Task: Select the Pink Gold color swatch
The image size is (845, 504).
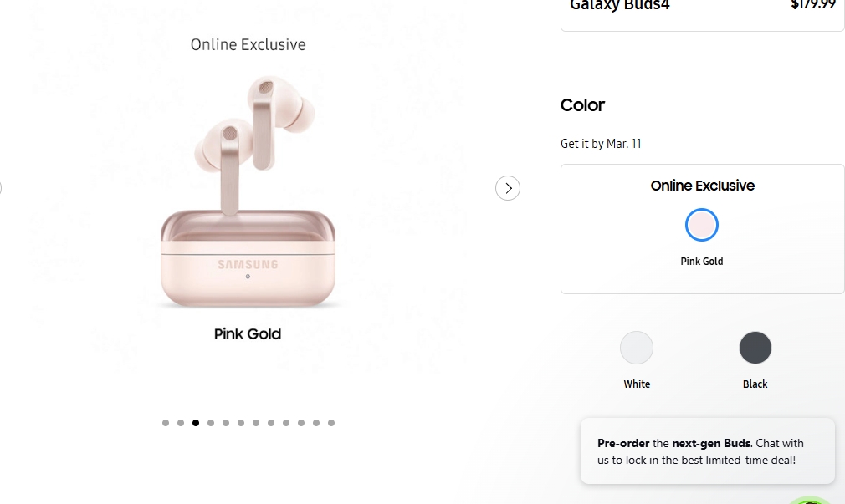Action: point(702,225)
